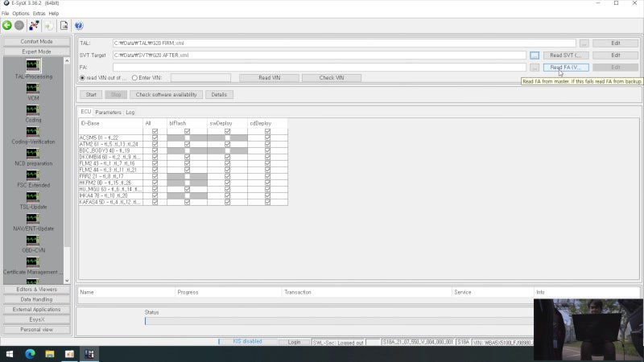Open the Help menu
The image size is (644, 362).
54,14
